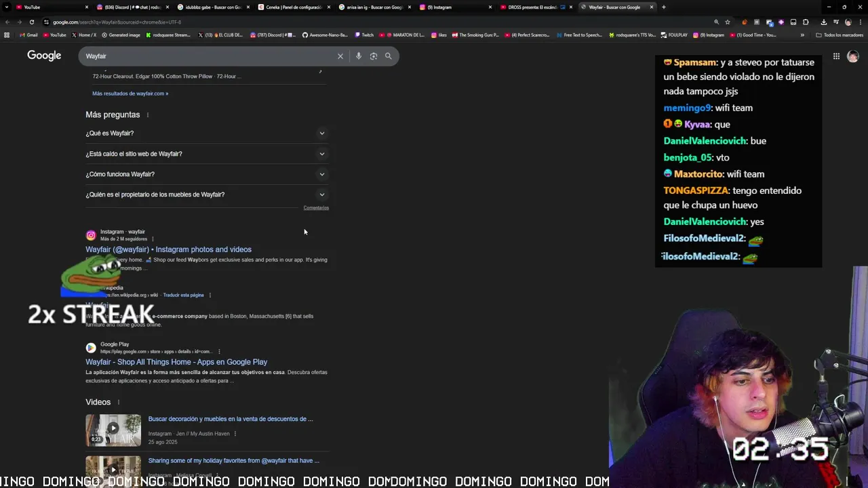Open the Google Play result favicon

point(91,348)
